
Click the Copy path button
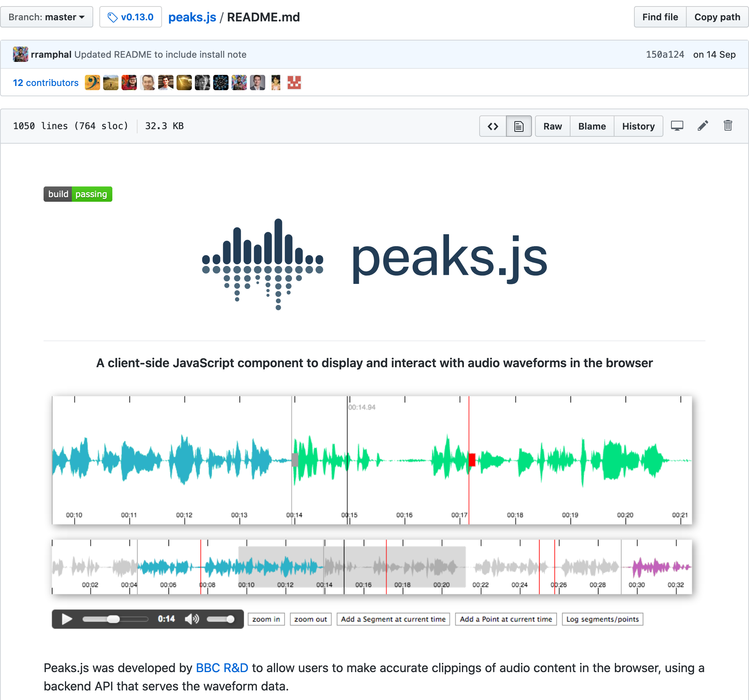tap(717, 17)
